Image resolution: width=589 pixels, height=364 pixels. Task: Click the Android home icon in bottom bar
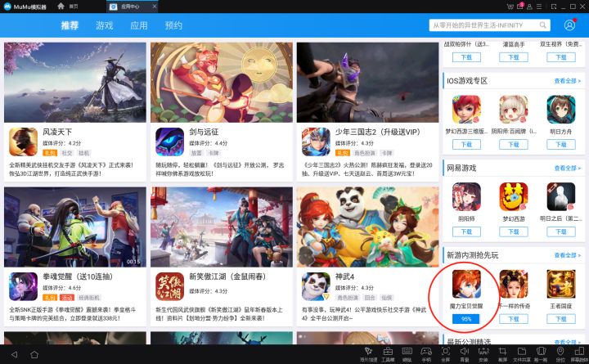[x=34, y=354]
